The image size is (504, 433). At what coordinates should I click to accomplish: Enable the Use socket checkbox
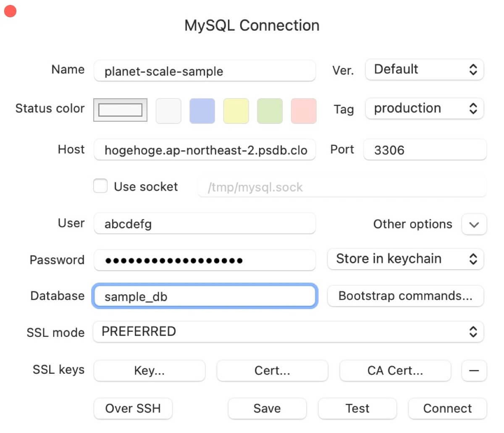pos(100,186)
